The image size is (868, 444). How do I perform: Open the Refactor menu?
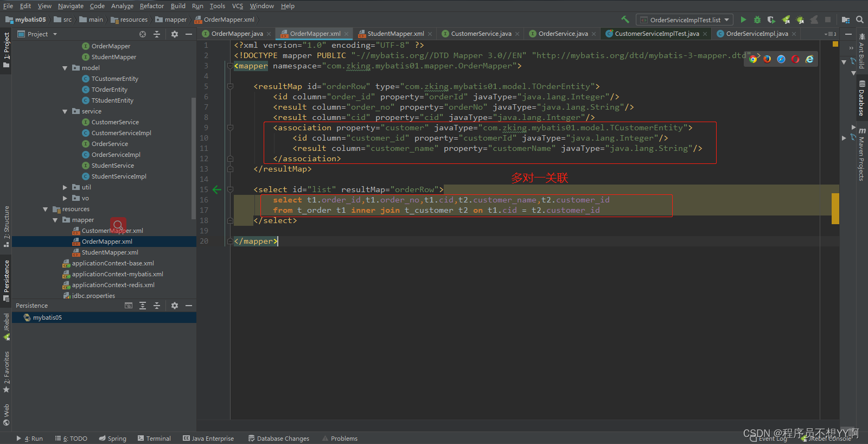151,6
